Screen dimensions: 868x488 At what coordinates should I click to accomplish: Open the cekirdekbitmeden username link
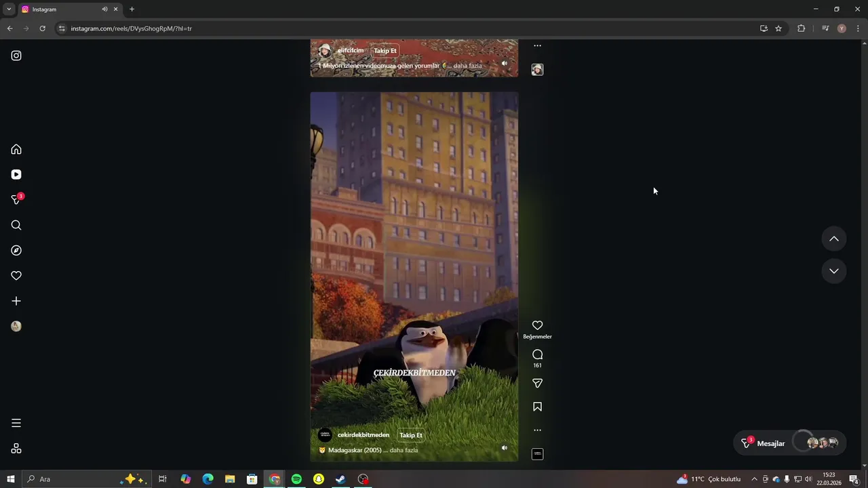pos(363,435)
